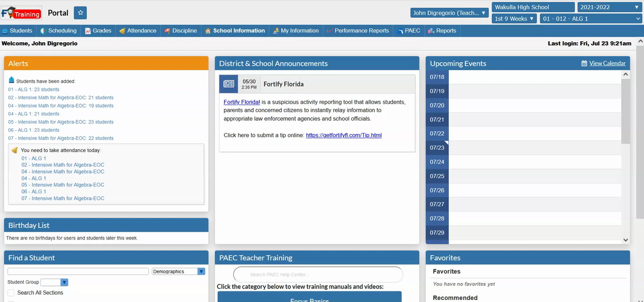Open the 1st 9 Weeks marking period dropdown
The height and width of the screenshot is (302, 644).
514,19
